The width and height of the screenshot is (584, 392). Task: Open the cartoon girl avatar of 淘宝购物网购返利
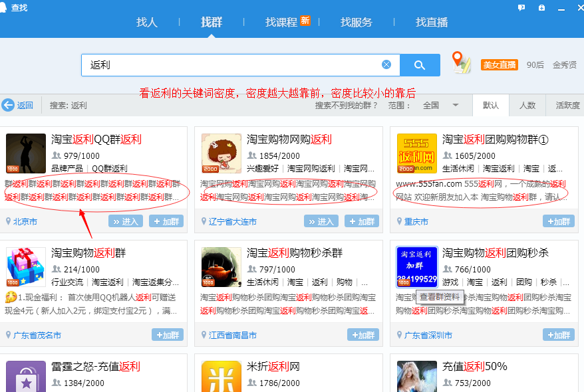[221, 153]
